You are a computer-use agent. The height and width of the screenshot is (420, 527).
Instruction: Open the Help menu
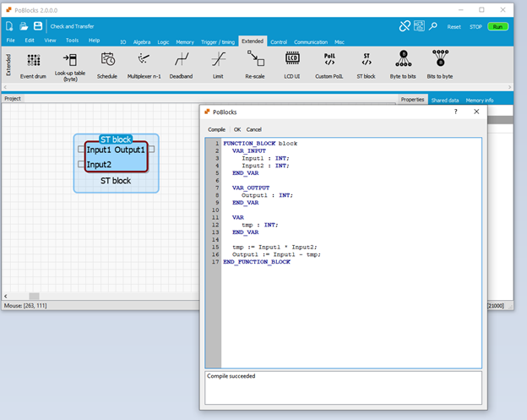click(94, 41)
